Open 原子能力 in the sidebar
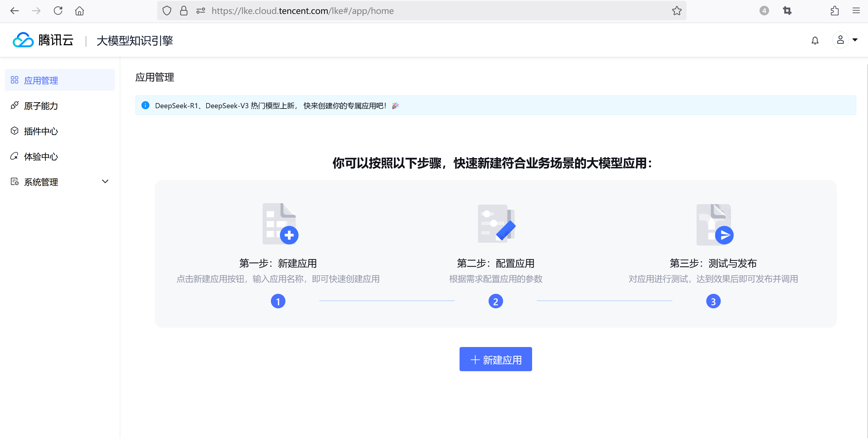 41,106
